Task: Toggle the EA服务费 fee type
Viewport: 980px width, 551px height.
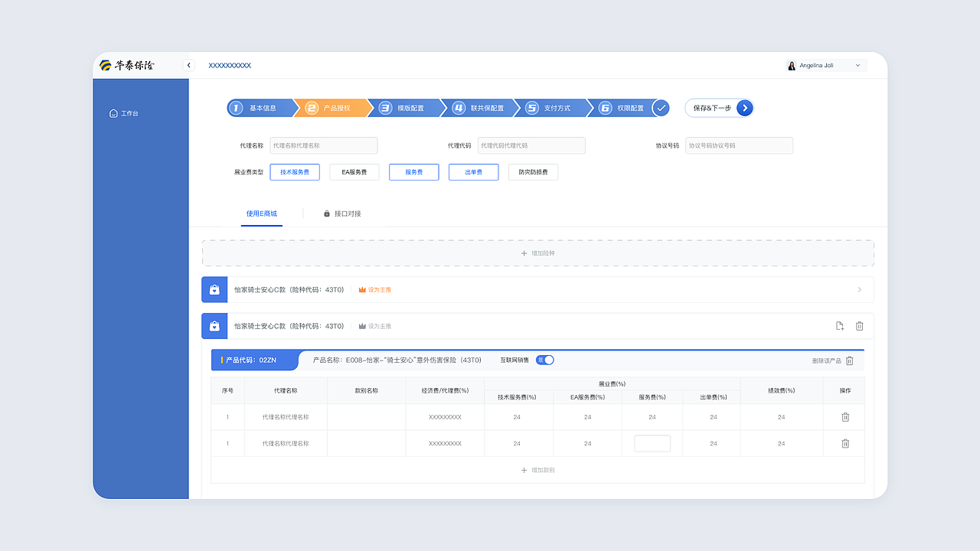Action: 354,172
